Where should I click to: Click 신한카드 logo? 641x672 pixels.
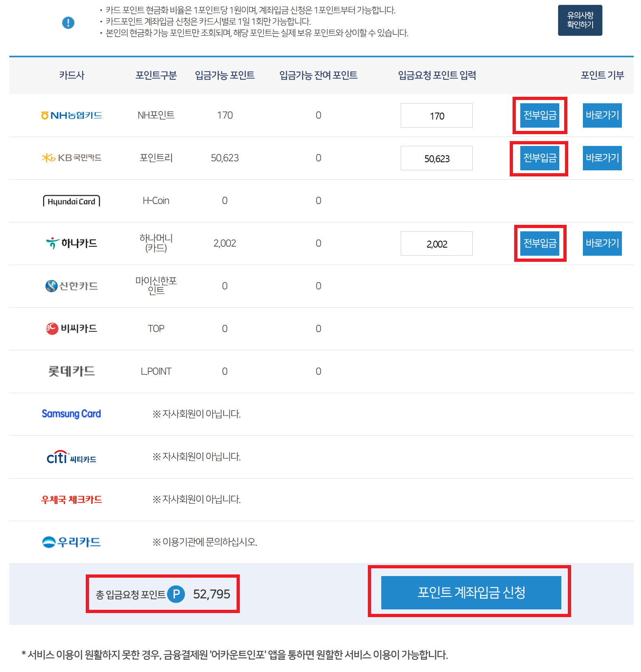click(72, 286)
